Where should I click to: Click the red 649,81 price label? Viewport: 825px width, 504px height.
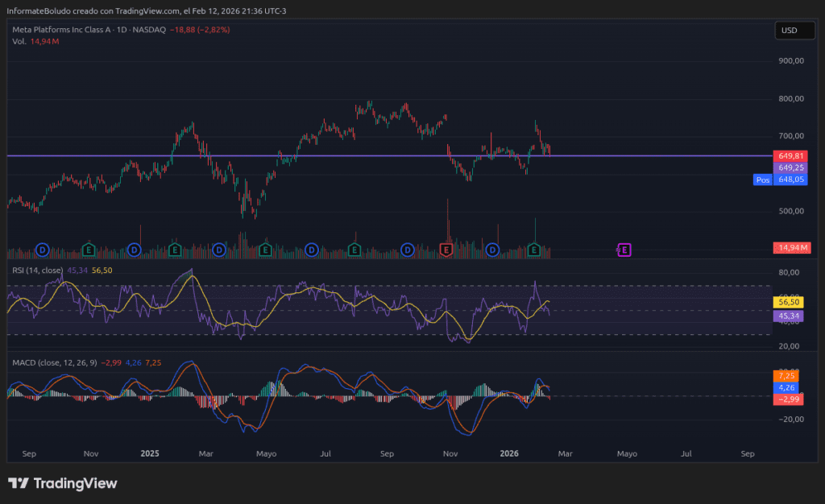click(x=790, y=155)
